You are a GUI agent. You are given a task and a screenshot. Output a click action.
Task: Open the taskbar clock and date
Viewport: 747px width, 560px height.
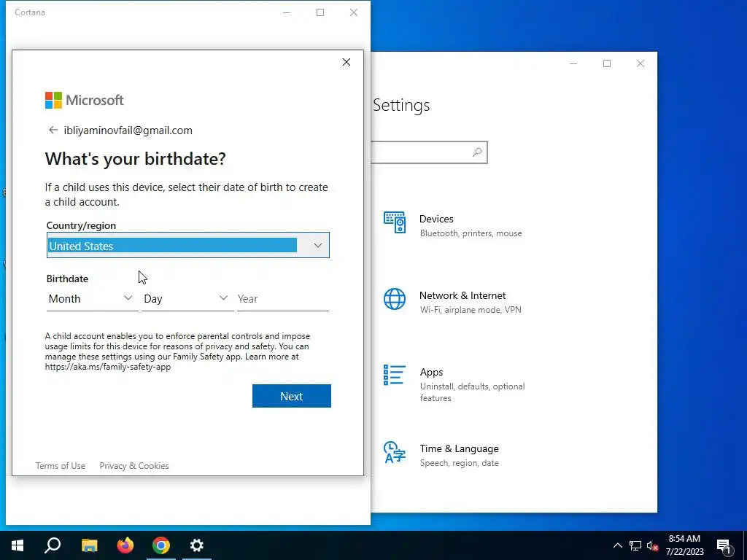pos(684,545)
